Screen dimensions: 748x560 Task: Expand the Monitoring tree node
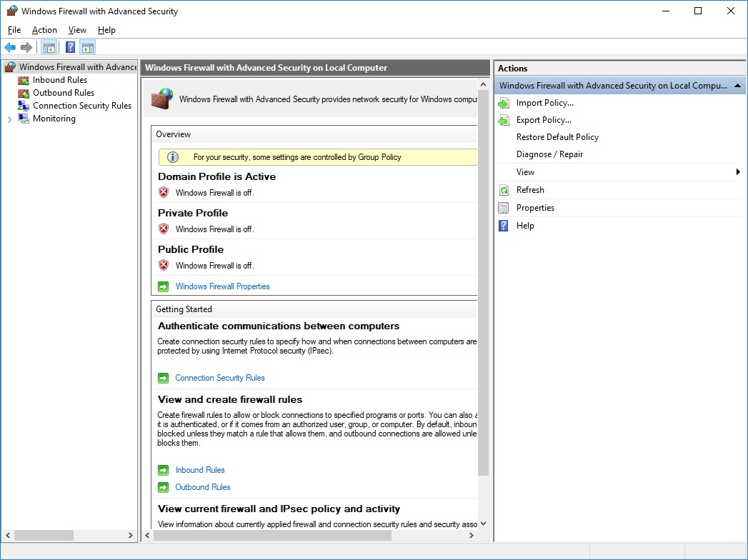9,119
